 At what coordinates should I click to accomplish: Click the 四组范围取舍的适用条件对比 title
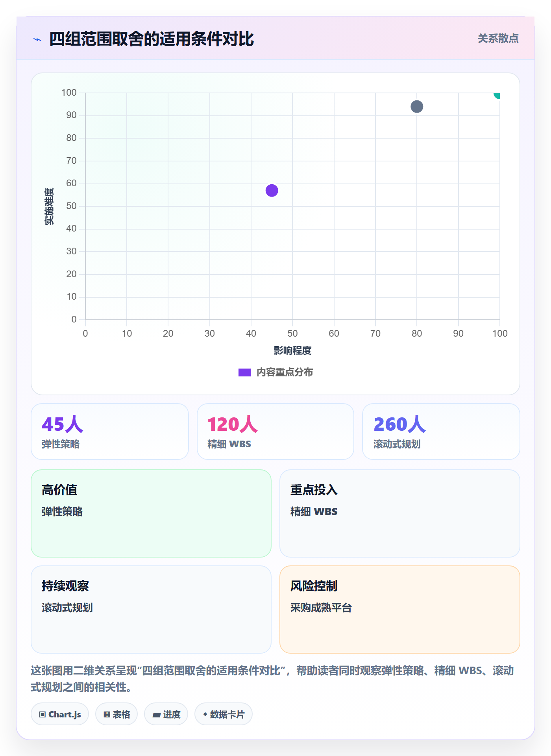pos(152,39)
